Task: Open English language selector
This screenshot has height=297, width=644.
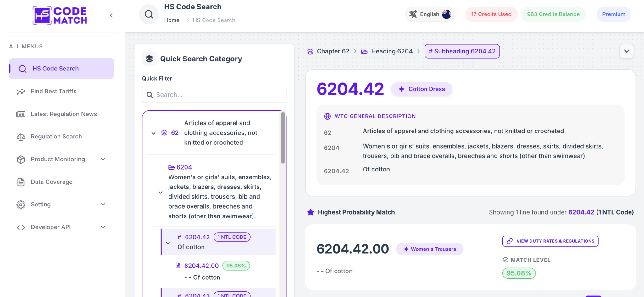Action: (430, 14)
